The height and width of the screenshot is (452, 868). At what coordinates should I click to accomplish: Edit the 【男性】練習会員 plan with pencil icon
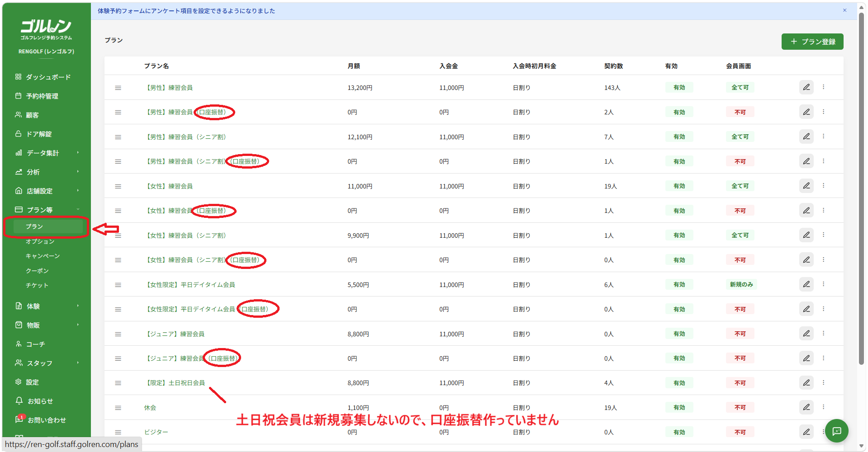tap(806, 87)
